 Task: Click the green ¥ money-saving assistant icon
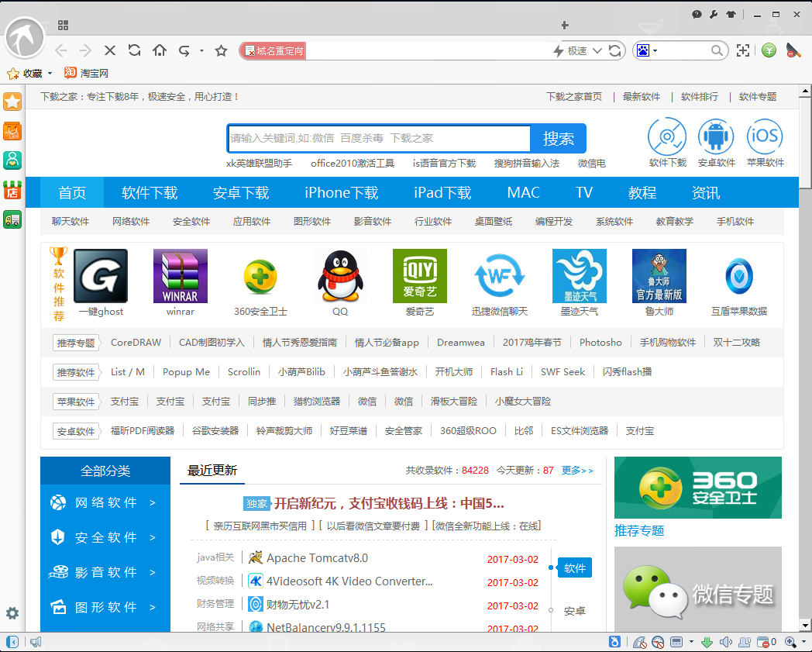pyautogui.click(x=769, y=50)
